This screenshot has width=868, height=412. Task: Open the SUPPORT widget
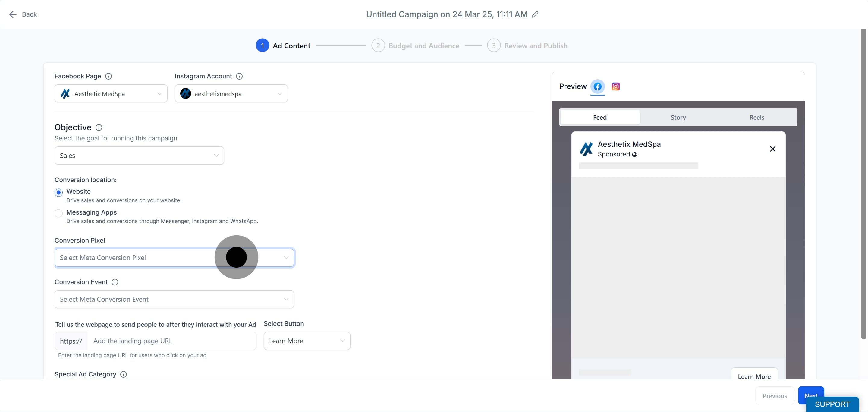coord(832,404)
